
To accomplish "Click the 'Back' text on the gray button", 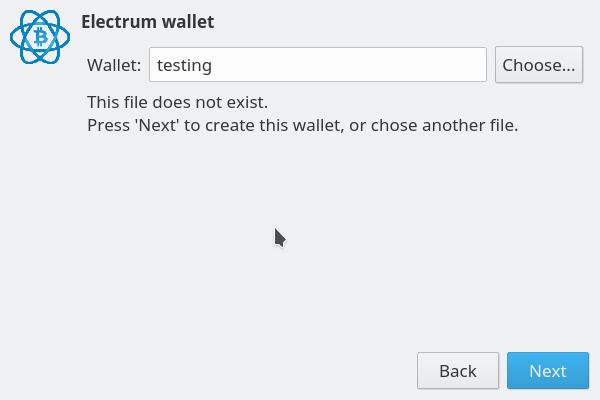I will pyautogui.click(x=458, y=371).
